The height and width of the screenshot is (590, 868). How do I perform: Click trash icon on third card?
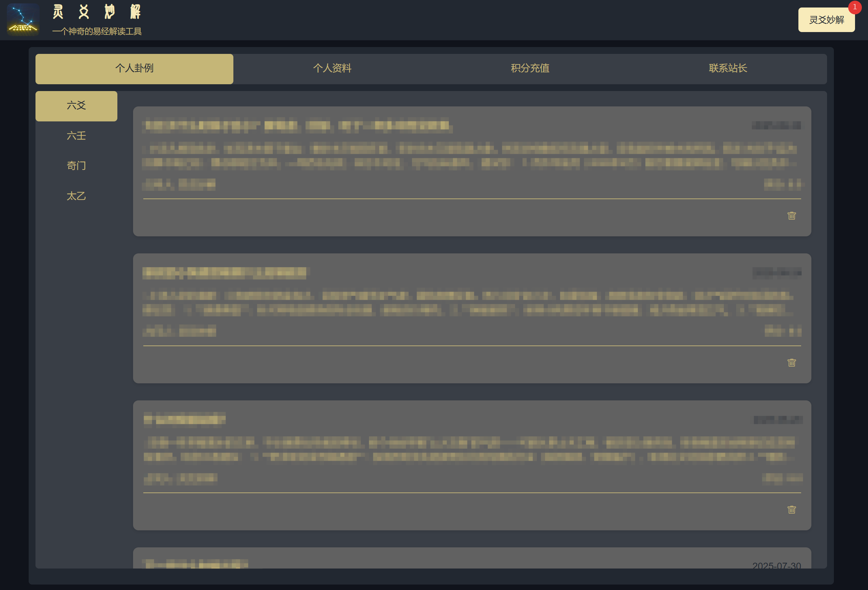pyautogui.click(x=792, y=510)
